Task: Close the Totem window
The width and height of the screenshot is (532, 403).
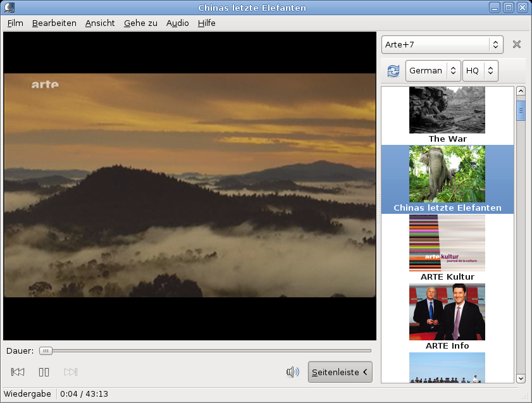Action: (523, 8)
